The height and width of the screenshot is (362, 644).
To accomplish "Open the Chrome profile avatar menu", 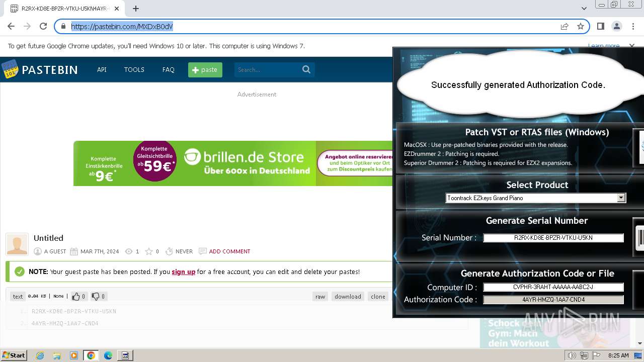I will click(617, 26).
